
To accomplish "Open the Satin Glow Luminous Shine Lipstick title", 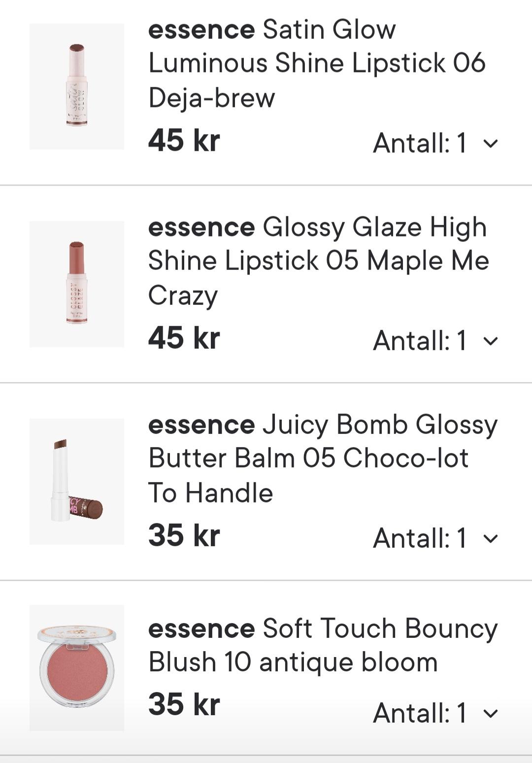I will [x=317, y=63].
